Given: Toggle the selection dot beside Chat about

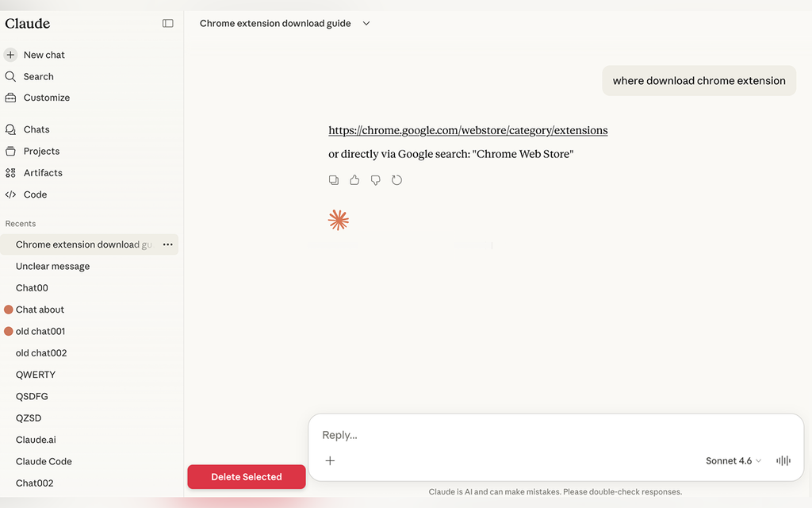Looking at the screenshot, I should (x=8, y=310).
